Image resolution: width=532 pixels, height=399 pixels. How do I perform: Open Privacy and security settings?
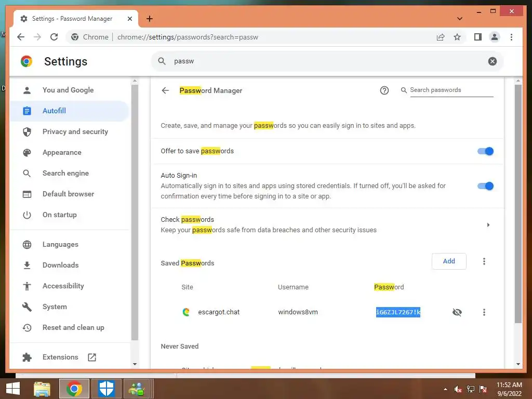point(69,131)
